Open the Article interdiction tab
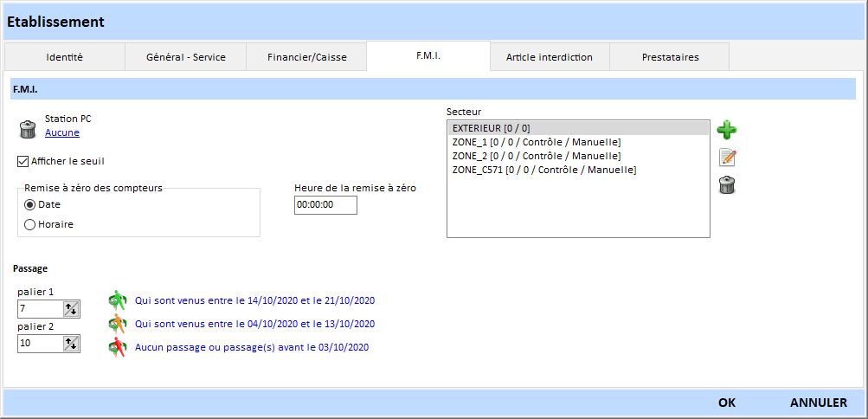Image resolution: width=868 pixels, height=419 pixels. (549, 57)
